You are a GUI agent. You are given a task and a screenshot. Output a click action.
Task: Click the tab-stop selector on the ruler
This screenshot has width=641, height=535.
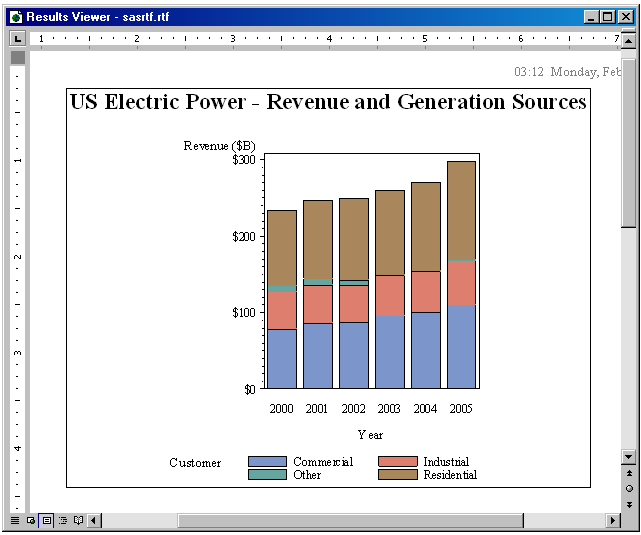click(x=17, y=39)
